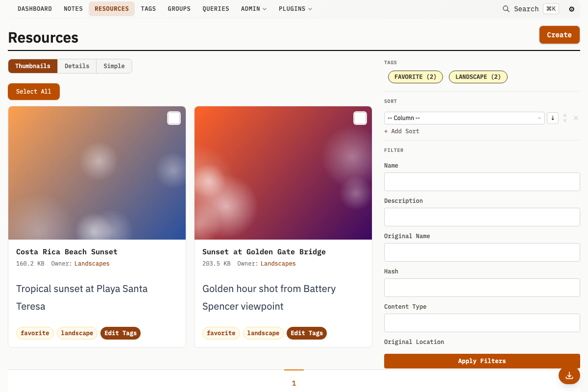588x392 pixels.
Task: Toggle the FAVORITE (2) tag filter
Action: coord(415,77)
